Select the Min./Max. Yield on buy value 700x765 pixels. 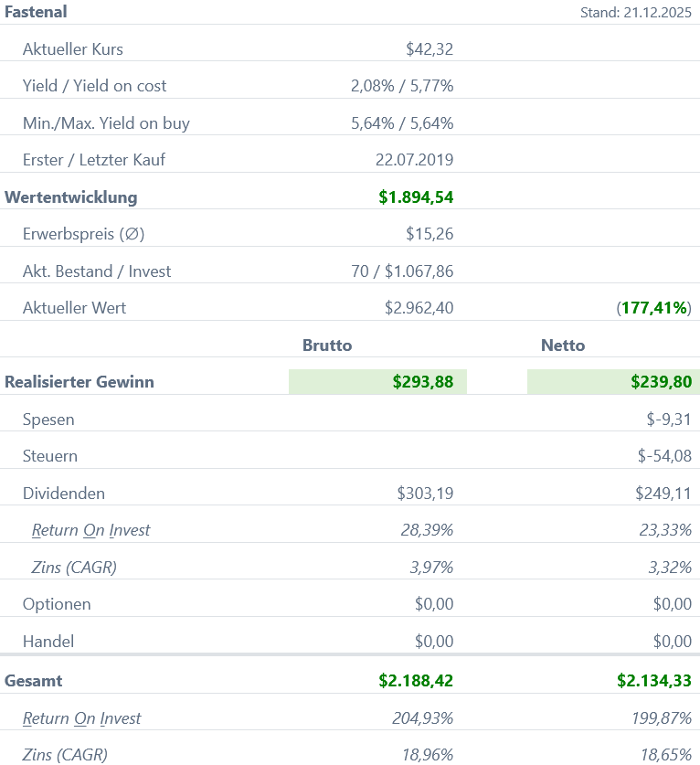coord(402,123)
